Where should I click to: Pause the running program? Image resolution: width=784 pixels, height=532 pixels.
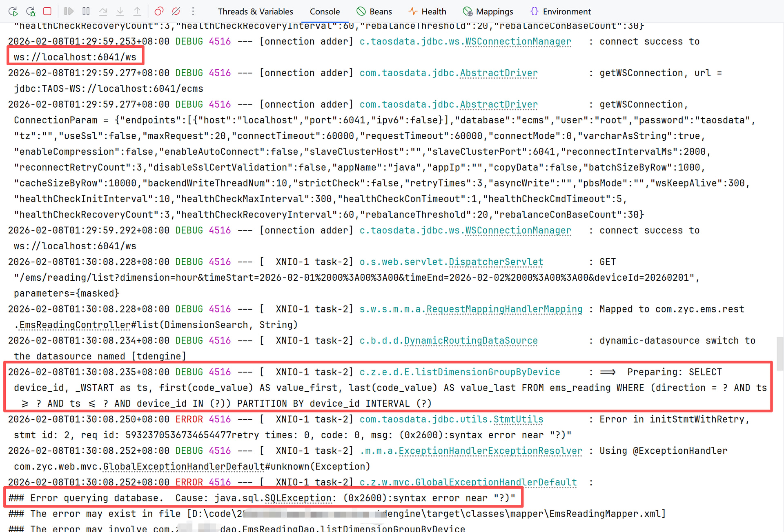86,11
